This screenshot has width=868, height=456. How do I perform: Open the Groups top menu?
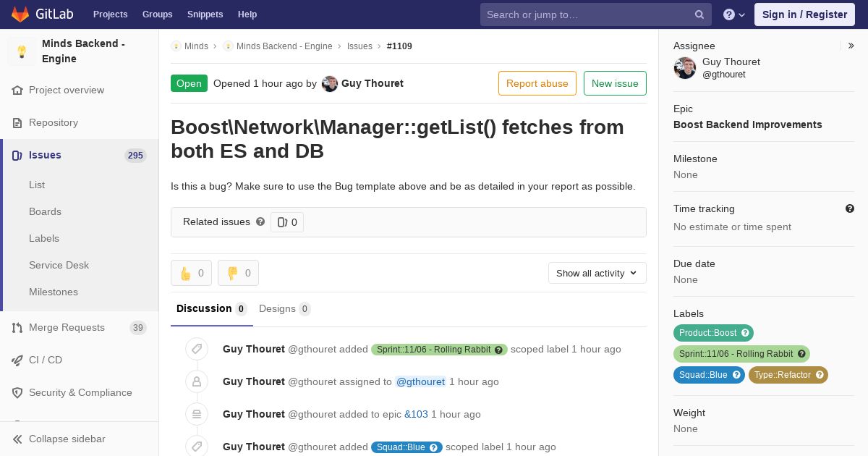[x=158, y=14]
